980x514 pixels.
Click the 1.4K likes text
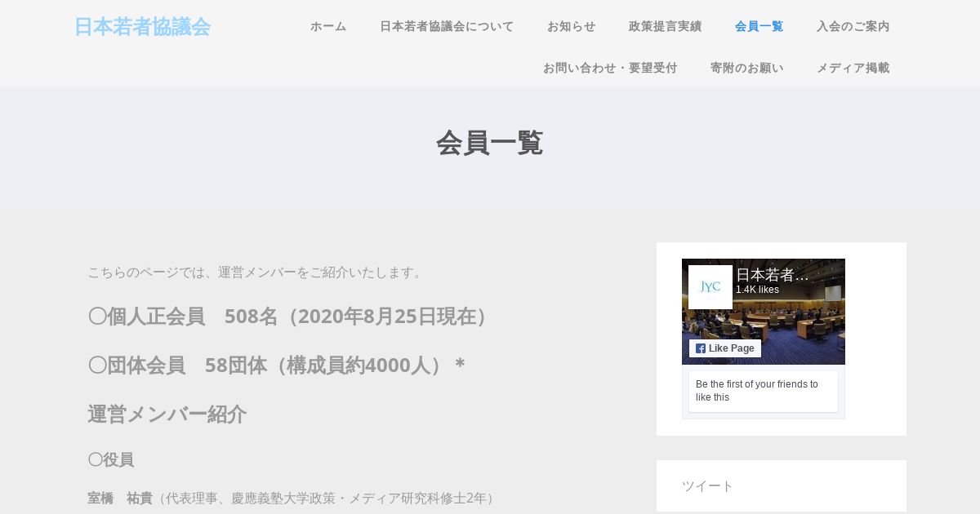757,290
